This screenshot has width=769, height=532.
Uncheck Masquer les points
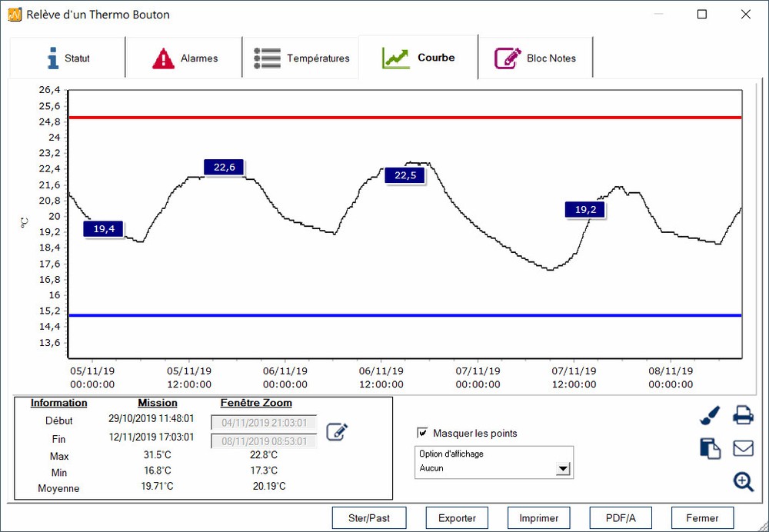[422, 433]
